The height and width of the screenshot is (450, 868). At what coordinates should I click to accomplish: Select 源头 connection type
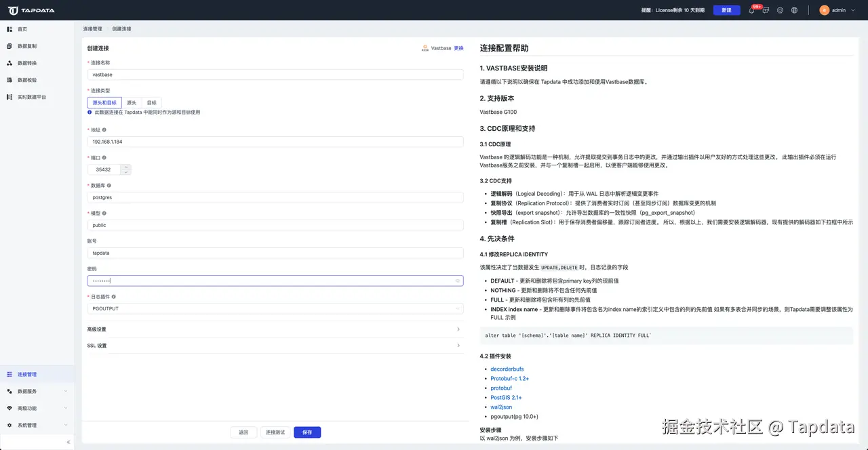click(132, 102)
